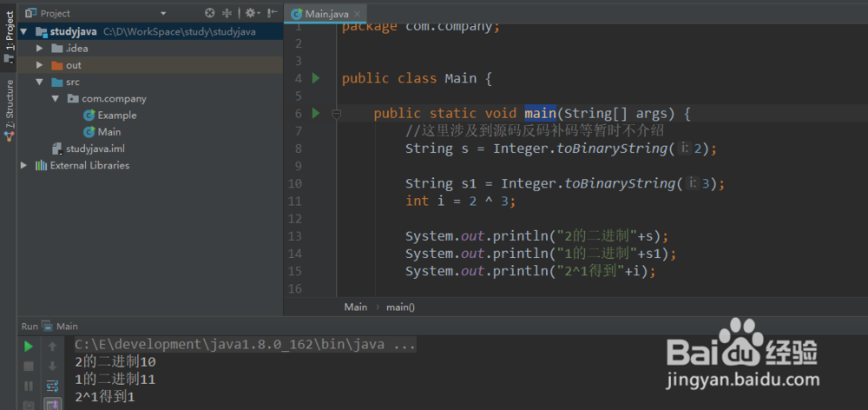Image resolution: width=868 pixels, height=410 pixels.
Task: Click Main in the breadcrumb bar
Action: click(355, 307)
